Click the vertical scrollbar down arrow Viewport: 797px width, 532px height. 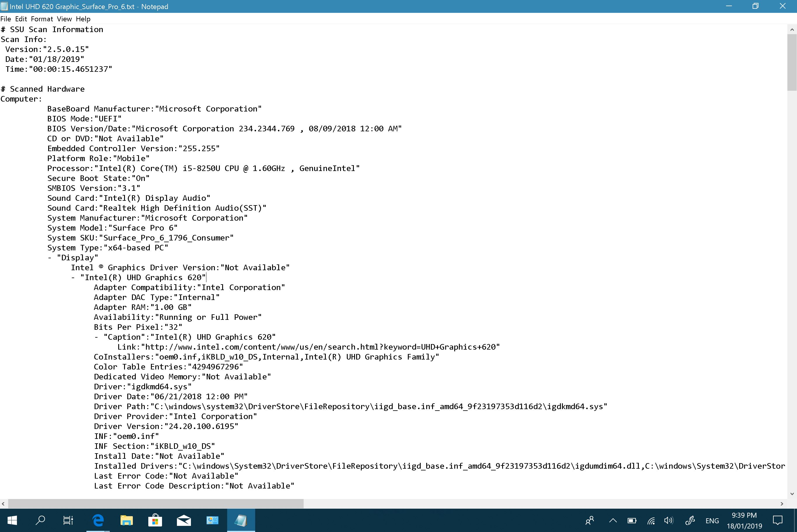pos(792,494)
